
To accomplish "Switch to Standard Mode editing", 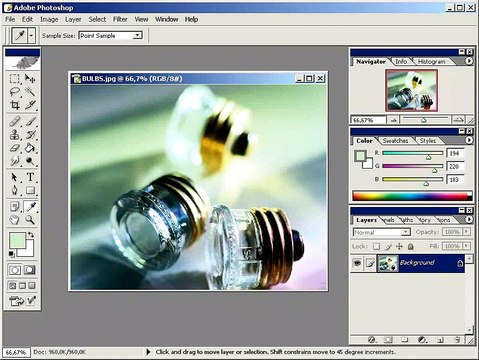I will [x=14, y=270].
